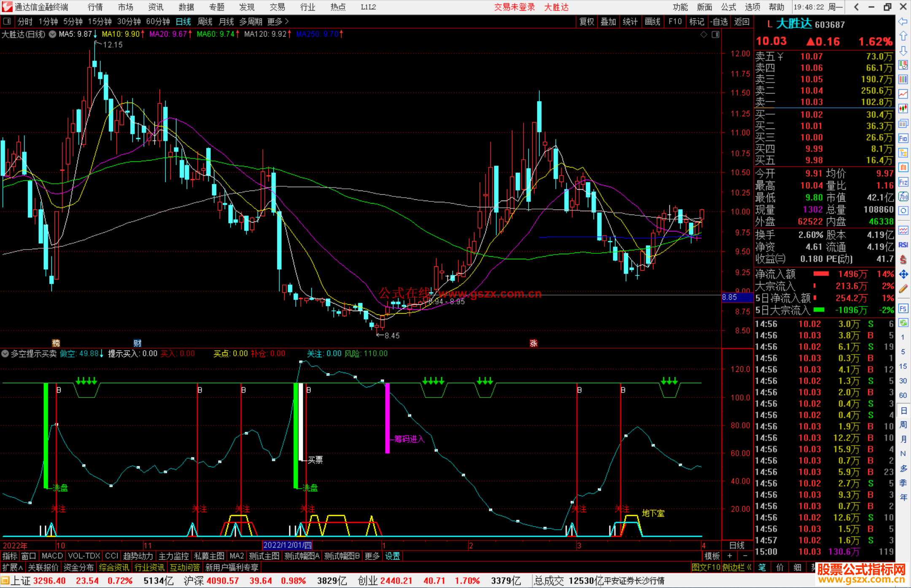Select the MACD indicator tab
The image size is (911, 588).
click(52, 556)
